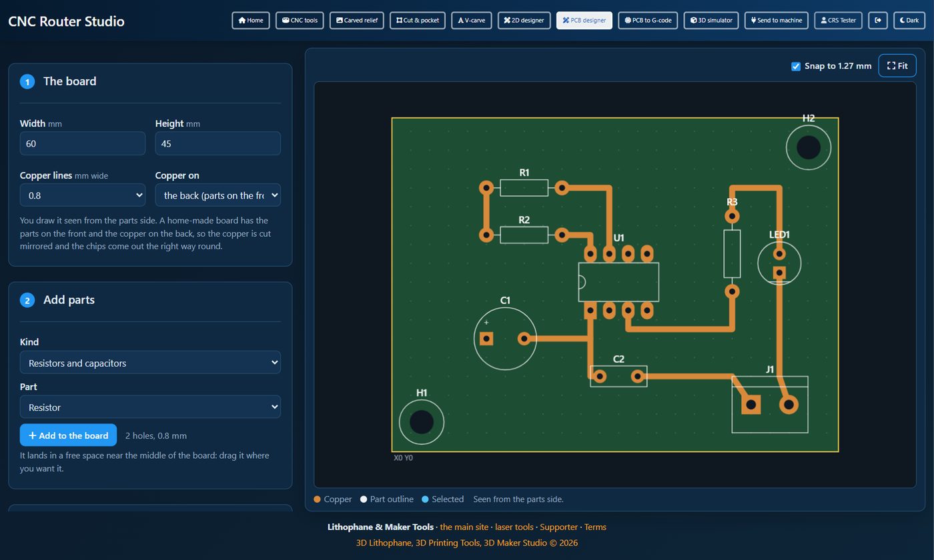The image size is (934, 560).
Task: Select mounting hole H2
Action: pyautogui.click(x=809, y=147)
